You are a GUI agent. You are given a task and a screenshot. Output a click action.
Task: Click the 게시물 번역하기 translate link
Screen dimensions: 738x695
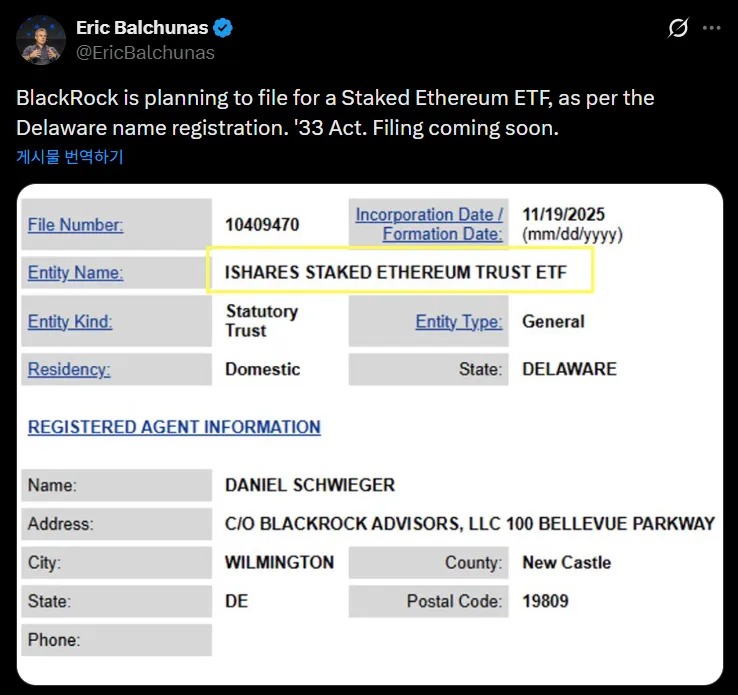pos(70,157)
